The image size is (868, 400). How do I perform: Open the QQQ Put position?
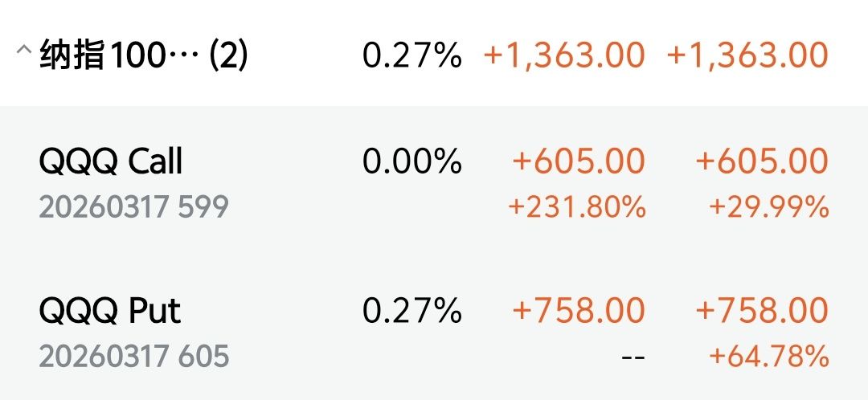[x=109, y=311]
